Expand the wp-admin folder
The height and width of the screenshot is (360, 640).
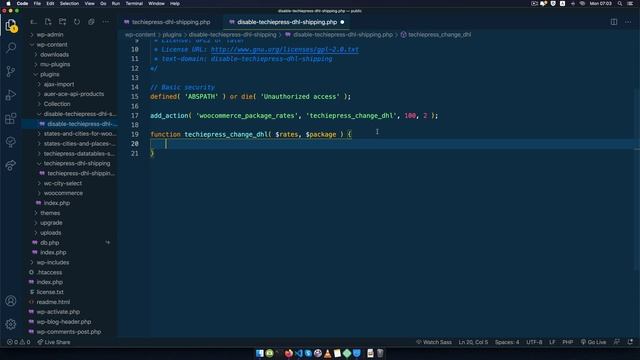pos(49,35)
